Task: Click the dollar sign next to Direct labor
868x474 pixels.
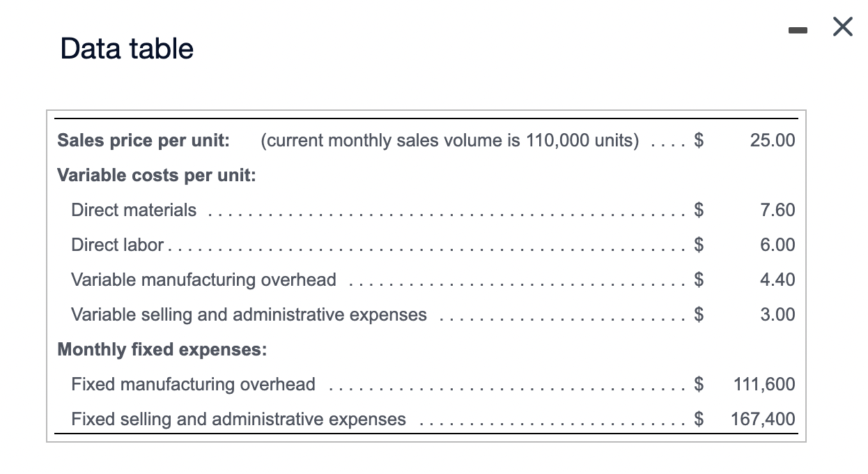Action: coord(699,245)
